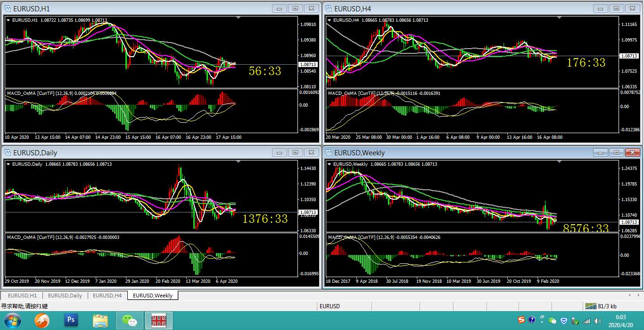The width and height of the screenshot is (644, 330).
Task: Open File Explorer folder icon in taskbar
Action: (x=100, y=321)
